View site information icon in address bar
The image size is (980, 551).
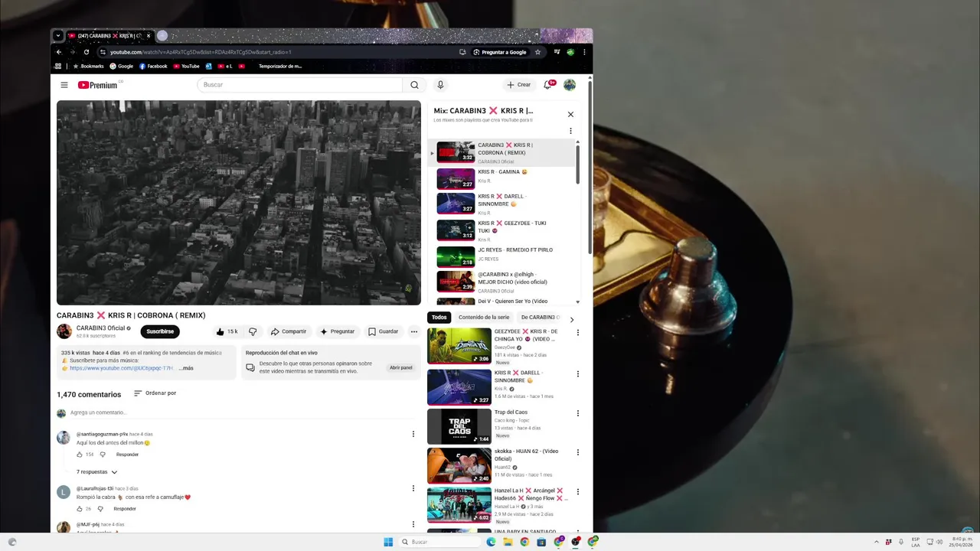pyautogui.click(x=103, y=52)
